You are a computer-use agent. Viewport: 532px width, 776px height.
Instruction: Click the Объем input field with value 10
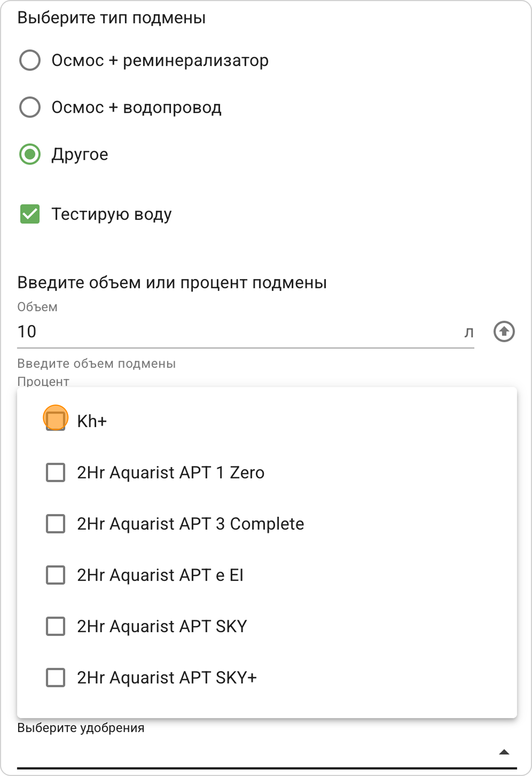[x=245, y=332]
